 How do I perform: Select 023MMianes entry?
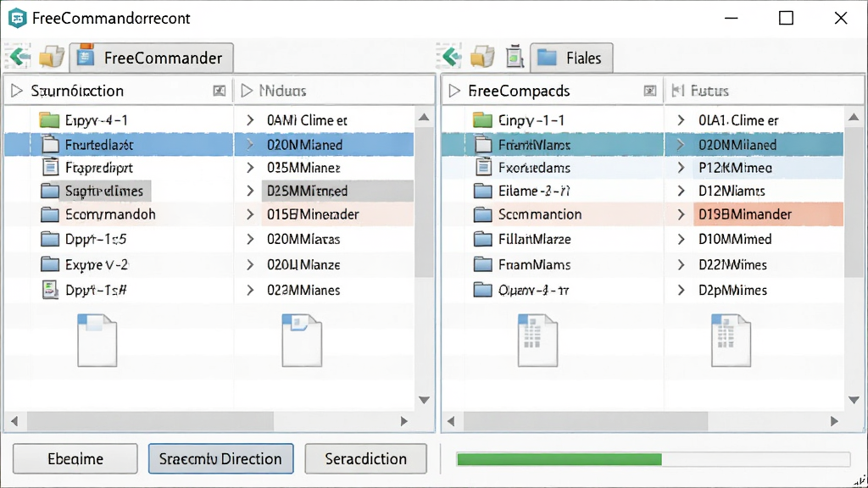coord(303,290)
